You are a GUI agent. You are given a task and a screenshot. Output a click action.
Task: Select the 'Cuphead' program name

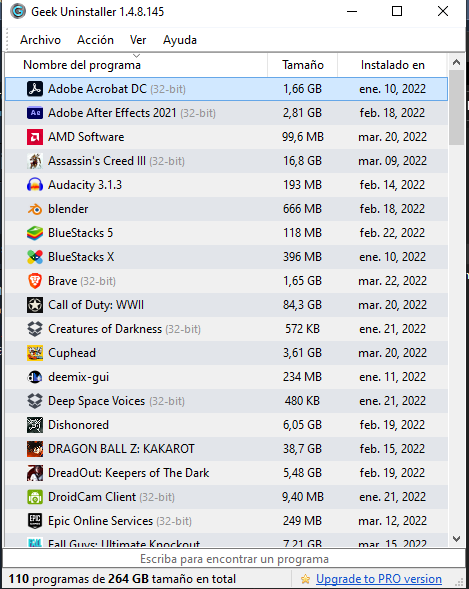point(72,353)
